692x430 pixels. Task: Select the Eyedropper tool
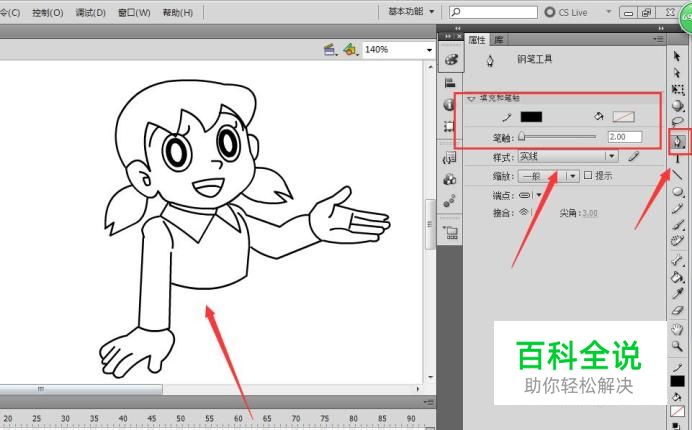click(677, 294)
